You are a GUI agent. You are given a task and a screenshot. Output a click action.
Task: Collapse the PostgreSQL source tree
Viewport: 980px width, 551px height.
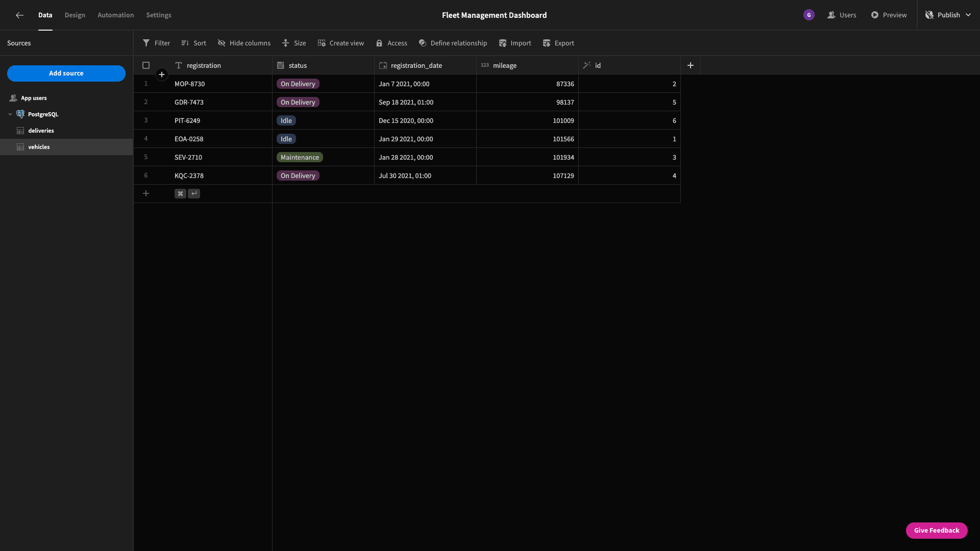coord(10,114)
